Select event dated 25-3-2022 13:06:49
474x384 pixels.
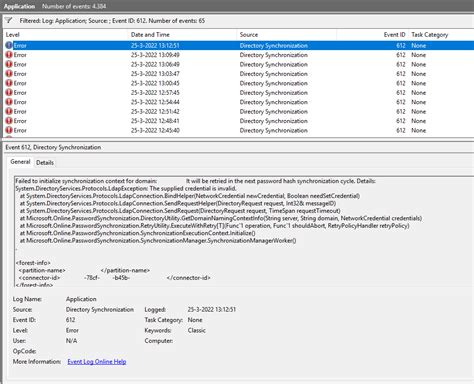pos(238,64)
